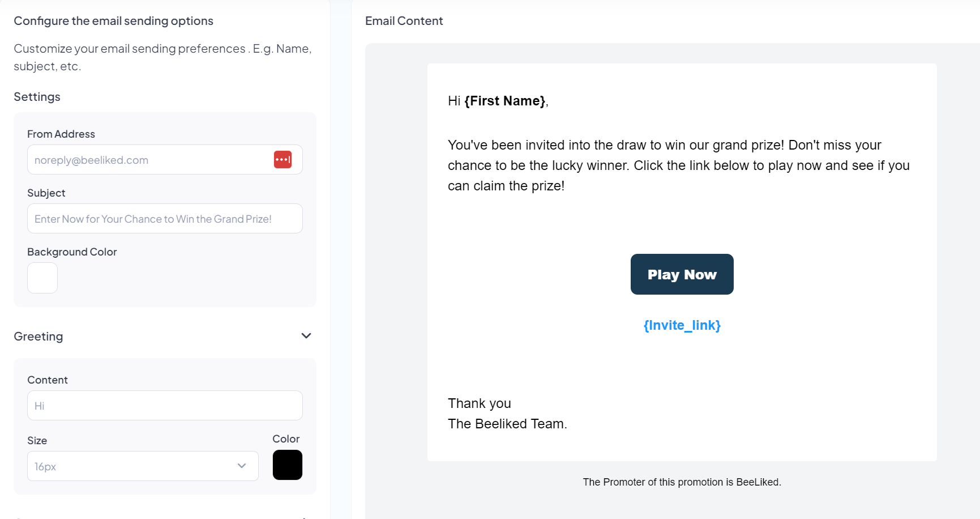Collapse the Greeting section chevron

click(306, 336)
